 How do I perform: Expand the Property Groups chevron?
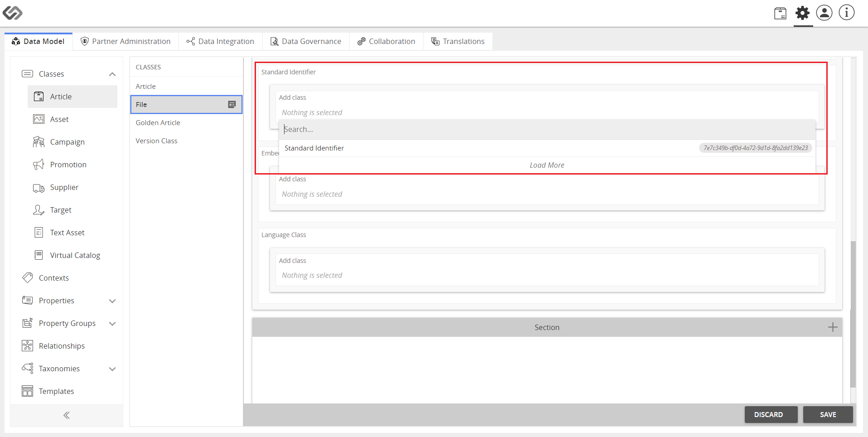click(112, 324)
